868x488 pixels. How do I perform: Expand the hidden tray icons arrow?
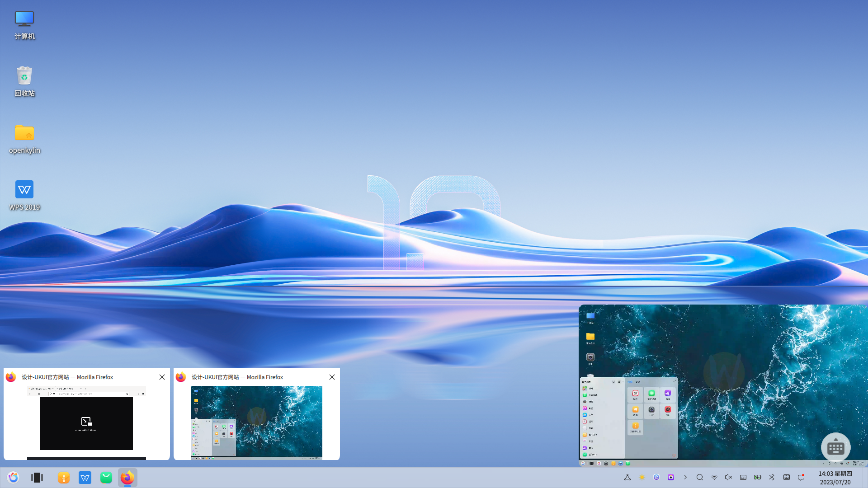coord(685,477)
